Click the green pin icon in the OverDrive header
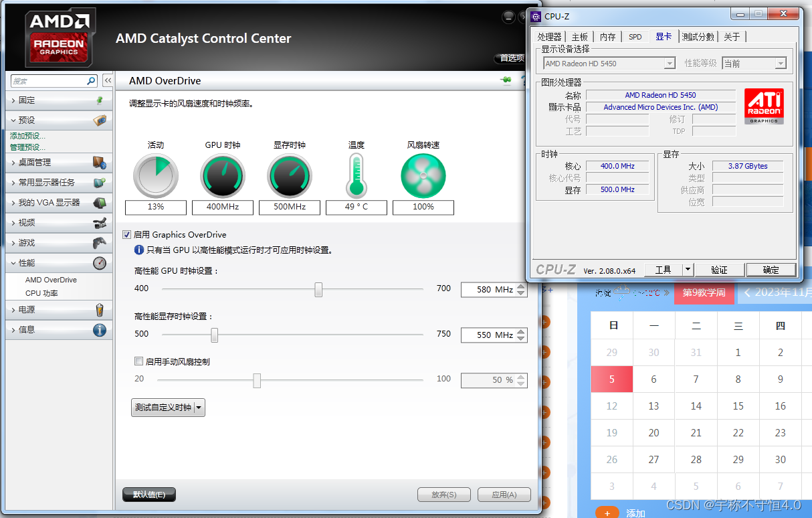Viewport: 812px width, 518px height. pyautogui.click(x=506, y=80)
